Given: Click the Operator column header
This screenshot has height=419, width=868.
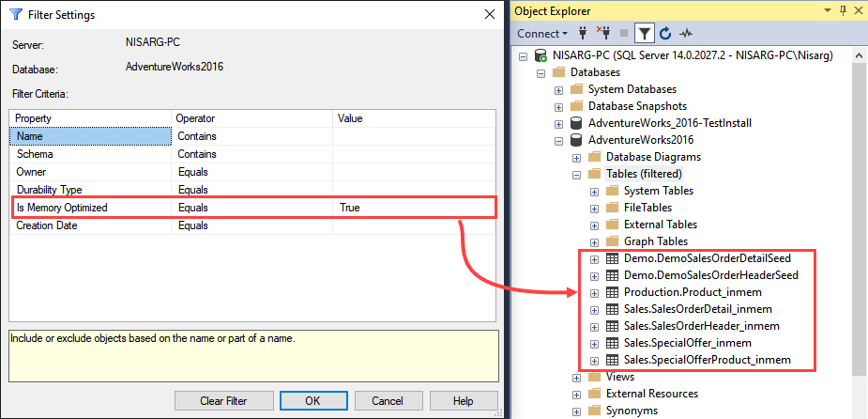Looking at the screenshot, I should pos(251,118).
